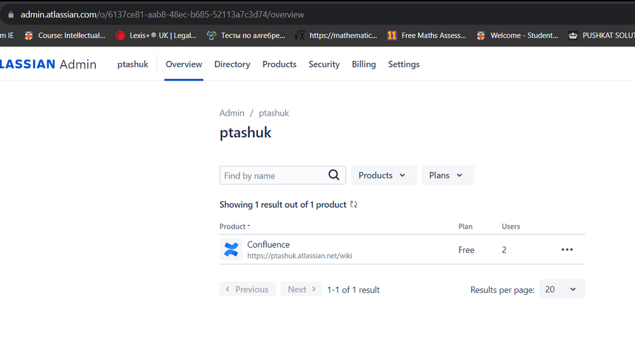Switch to the Overview tab
635x364 pixels.
[x=184, y=64]
